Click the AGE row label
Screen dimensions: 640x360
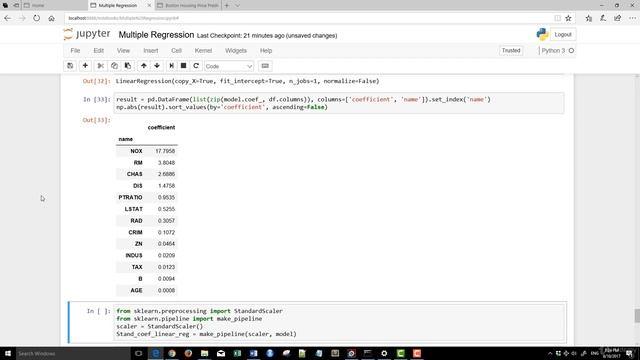[136, 290]
